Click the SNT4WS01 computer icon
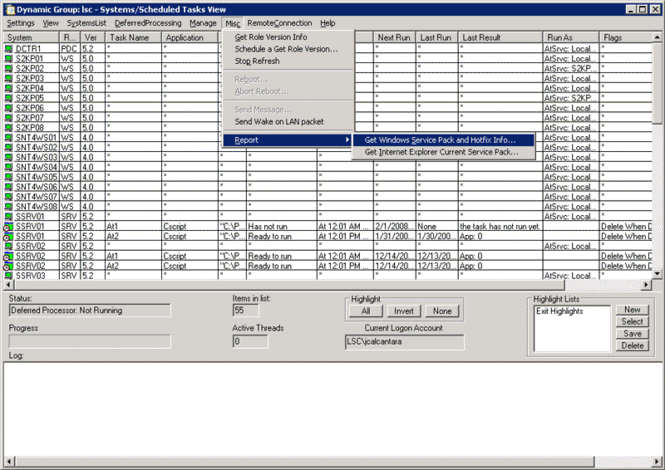Screen dimensions: 665x470 8,137
